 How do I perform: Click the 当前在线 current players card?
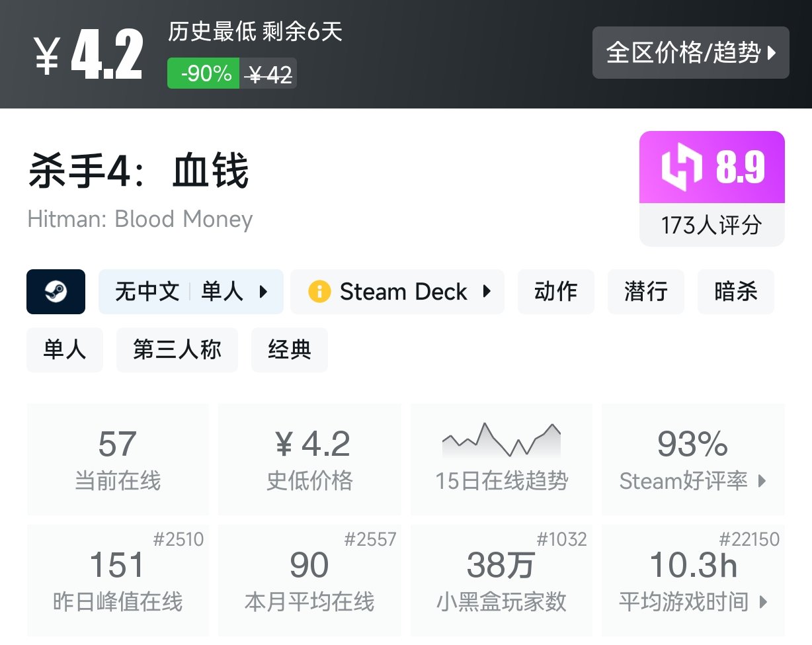pyautogui.click(x=118, y=459)
